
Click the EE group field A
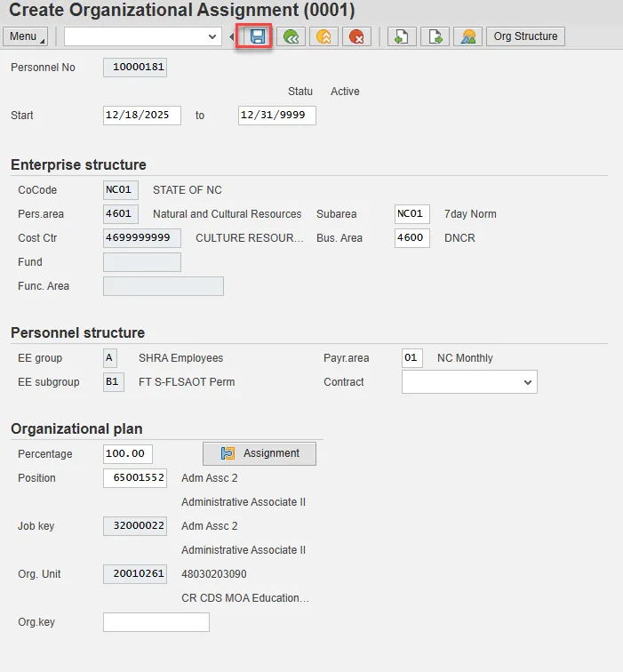(110, 358)
